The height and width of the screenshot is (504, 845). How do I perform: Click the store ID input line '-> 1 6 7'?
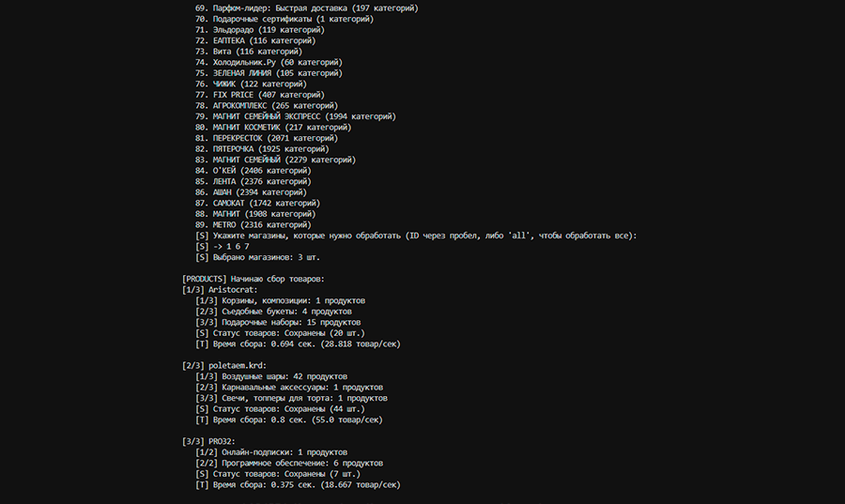pos(223,247)
